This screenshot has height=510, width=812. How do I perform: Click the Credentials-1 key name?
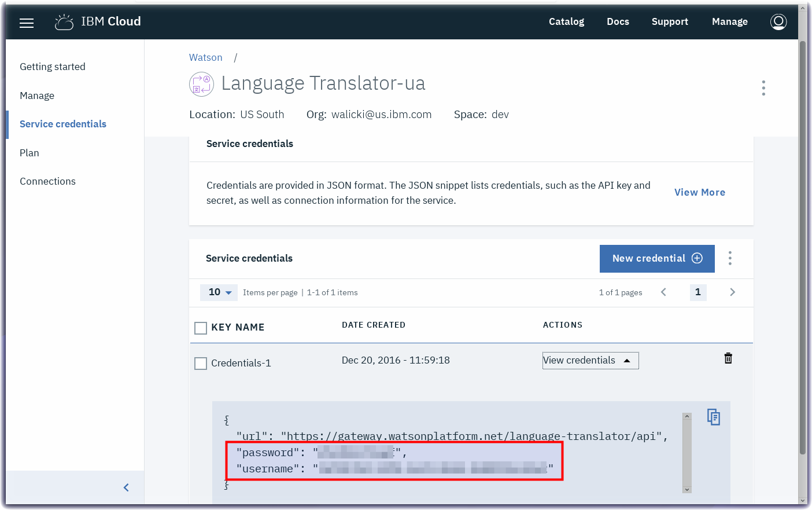[x=241, y=363]
